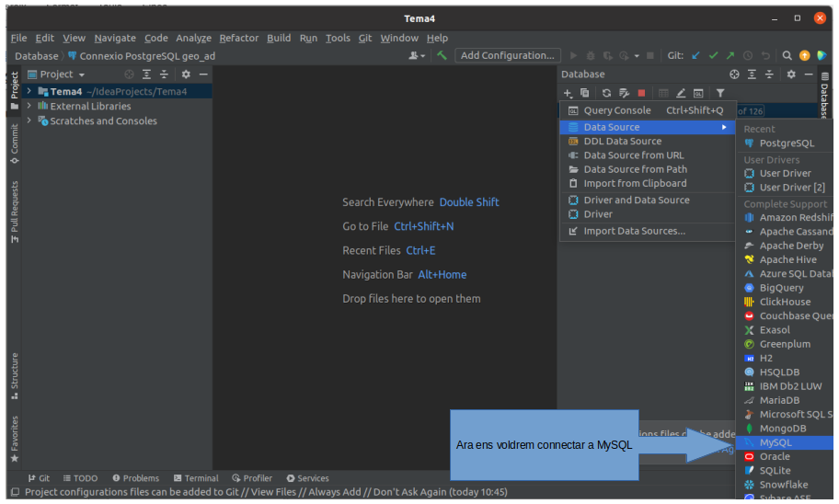
Task: Click Collapse All in Project panel header
Action: pos(164,74)
